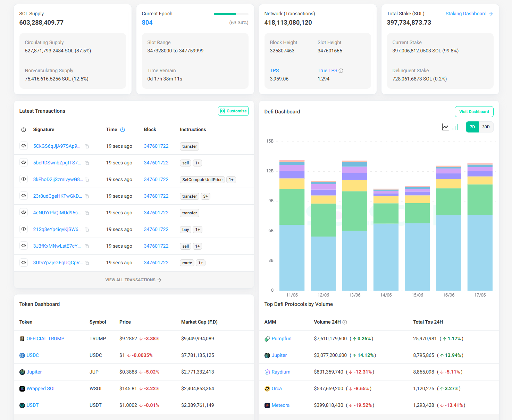This screenshot has width=512, height=420.
Task: Preview transaction 5CkGS6qJjA97SAp9 with eye icon
Action: point(24,146)
